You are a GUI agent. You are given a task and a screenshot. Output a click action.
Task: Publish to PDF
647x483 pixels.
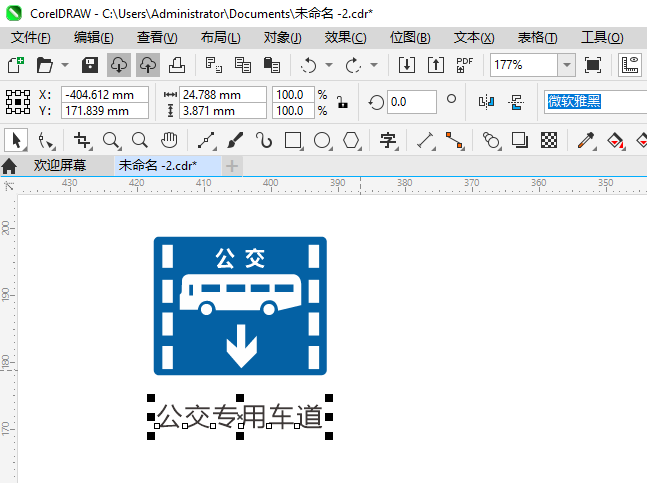click(465, 65)
